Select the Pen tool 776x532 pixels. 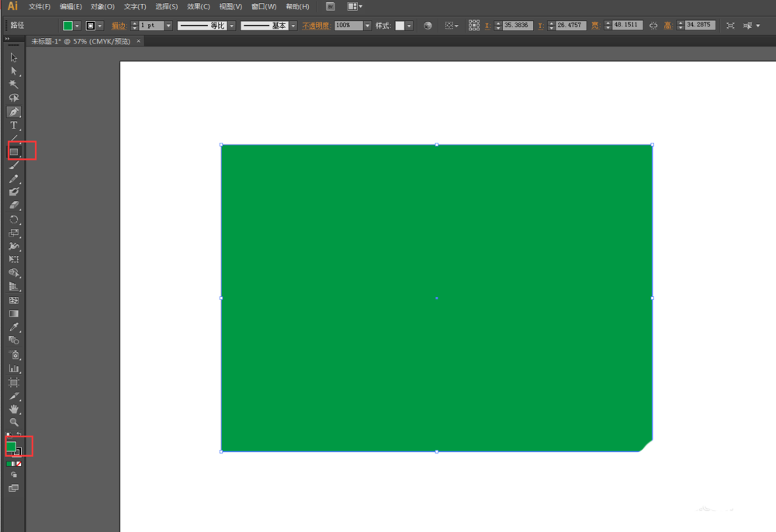point(13,112)
